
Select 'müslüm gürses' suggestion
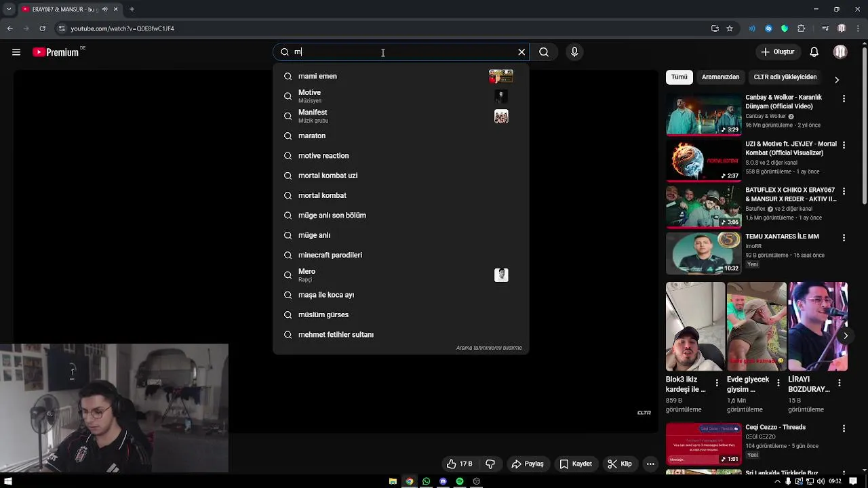click(x=400, y=314)
